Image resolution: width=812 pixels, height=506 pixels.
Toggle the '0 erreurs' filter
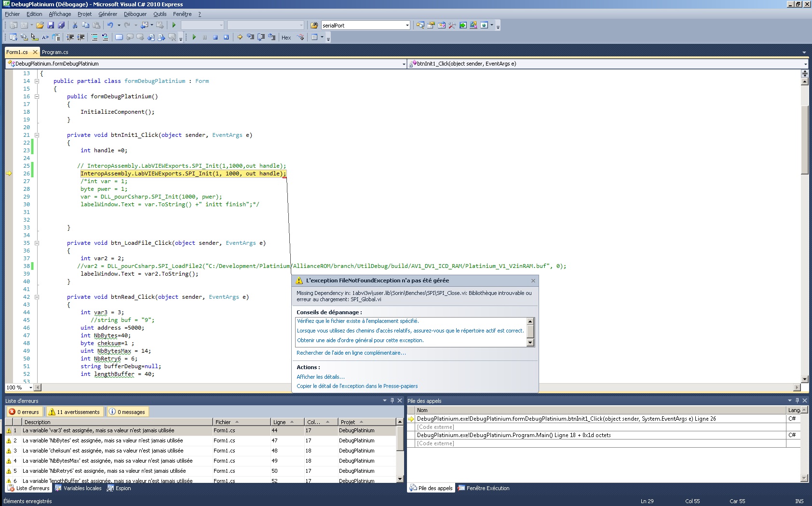click(24, 412)
